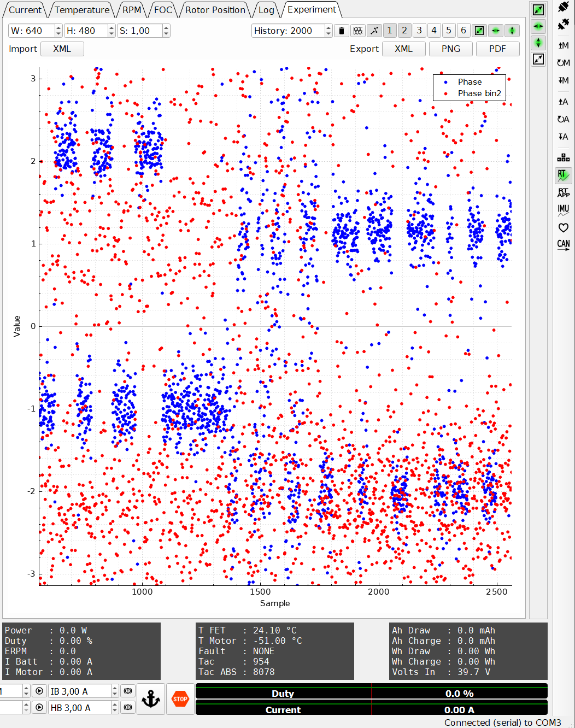Screen dimensions: 575x728
Task: Click the Import XML button
Action: point(62,49)
